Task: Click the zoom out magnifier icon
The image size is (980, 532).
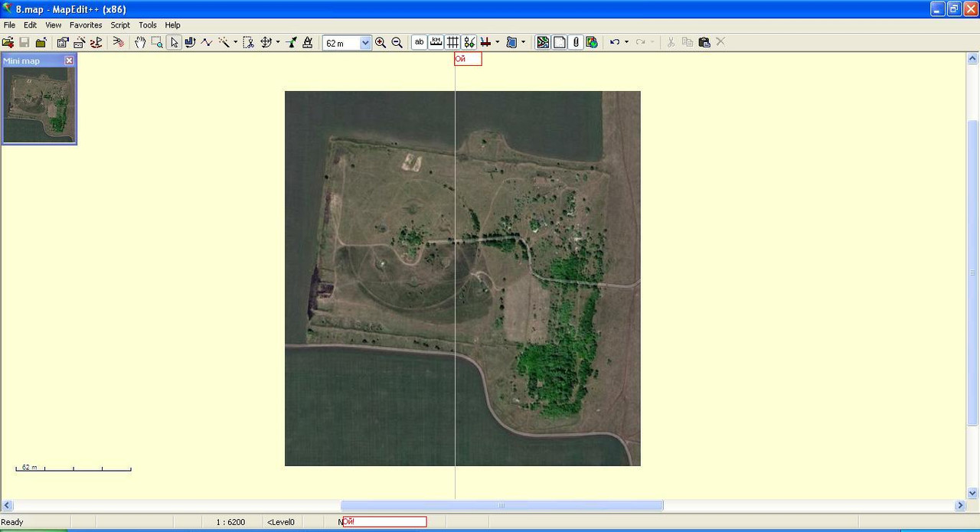Action: (397, 43)
